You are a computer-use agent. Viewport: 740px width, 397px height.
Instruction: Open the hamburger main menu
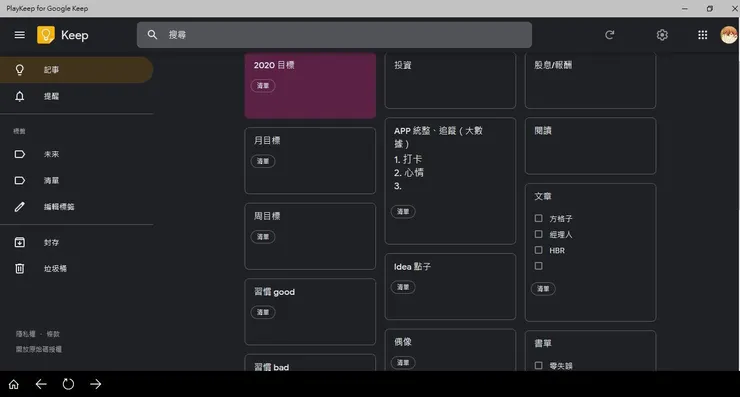tap(19, 35)
